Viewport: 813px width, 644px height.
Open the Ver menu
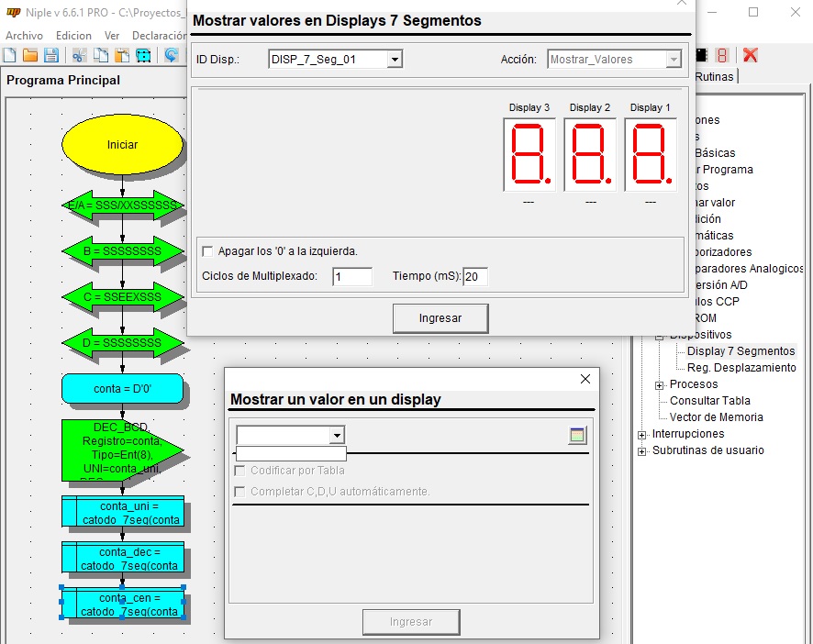(111, 36)
